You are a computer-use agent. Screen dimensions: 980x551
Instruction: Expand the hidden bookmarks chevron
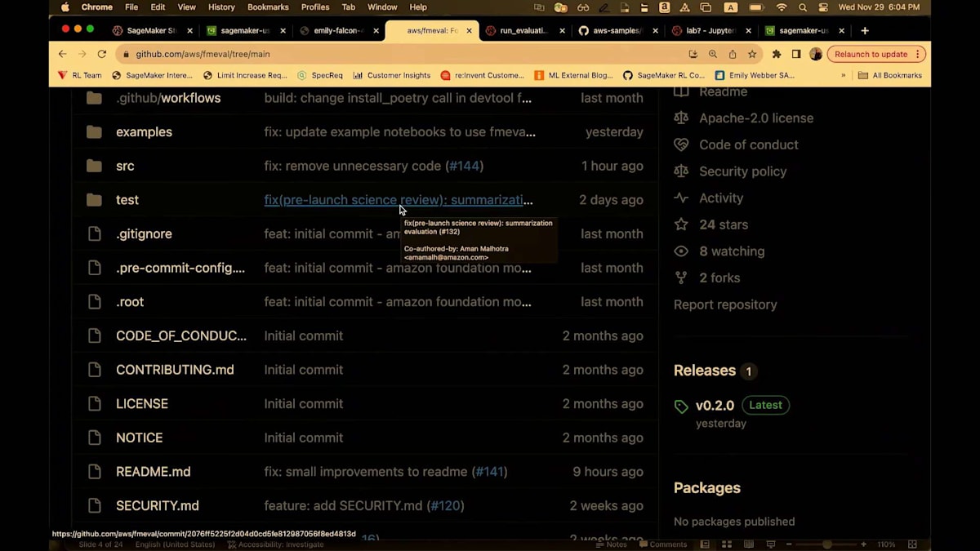844,75
